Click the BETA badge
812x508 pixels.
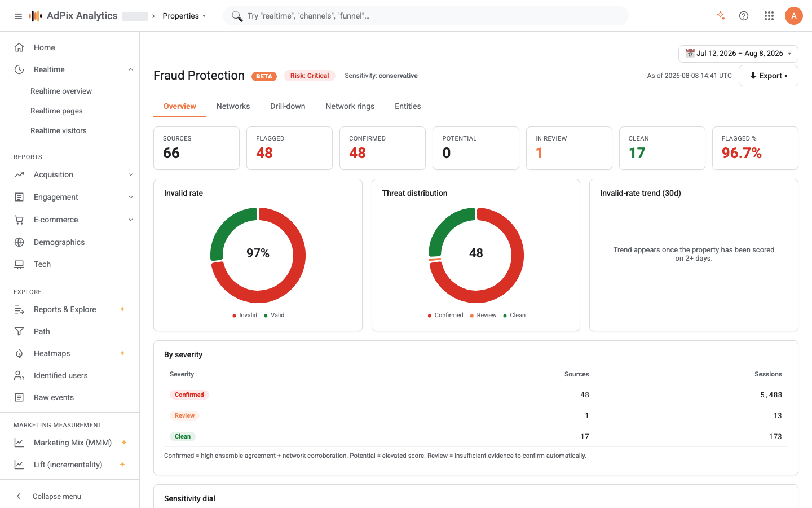(264, 76)
